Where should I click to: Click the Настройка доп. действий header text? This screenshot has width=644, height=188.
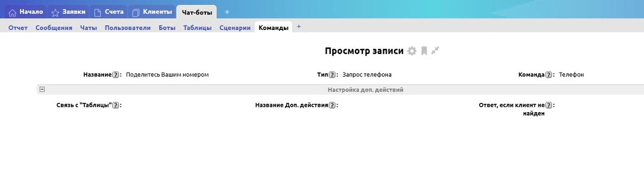pos(365,90)
